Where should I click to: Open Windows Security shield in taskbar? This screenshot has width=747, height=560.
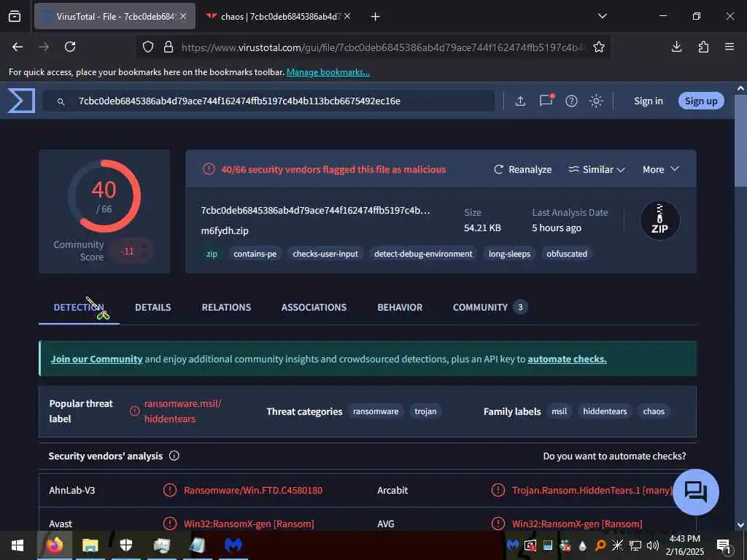tap(125, 545)
